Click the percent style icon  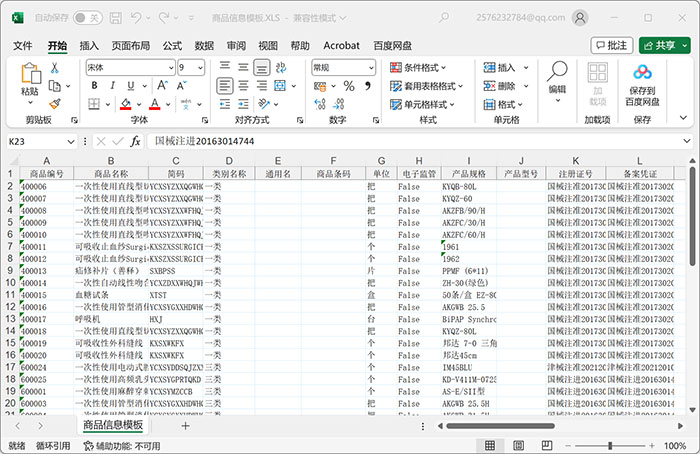[x=349, y=86]
